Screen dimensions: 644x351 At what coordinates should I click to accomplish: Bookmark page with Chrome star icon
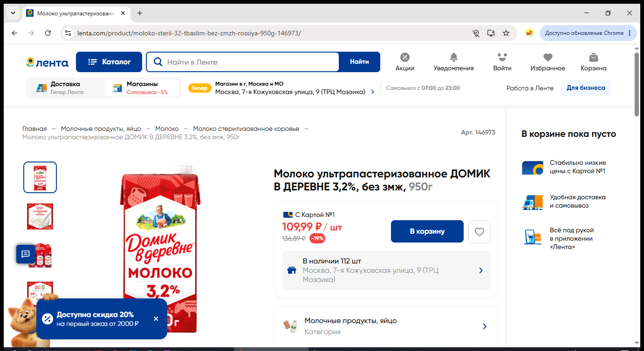(x=506, y=33)
